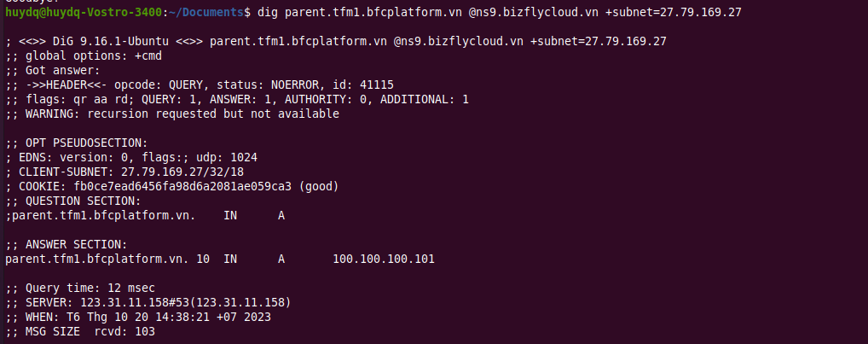Click the ~/Documents path in the prompt
Screen dimensions: 868x344
(207, 12)
